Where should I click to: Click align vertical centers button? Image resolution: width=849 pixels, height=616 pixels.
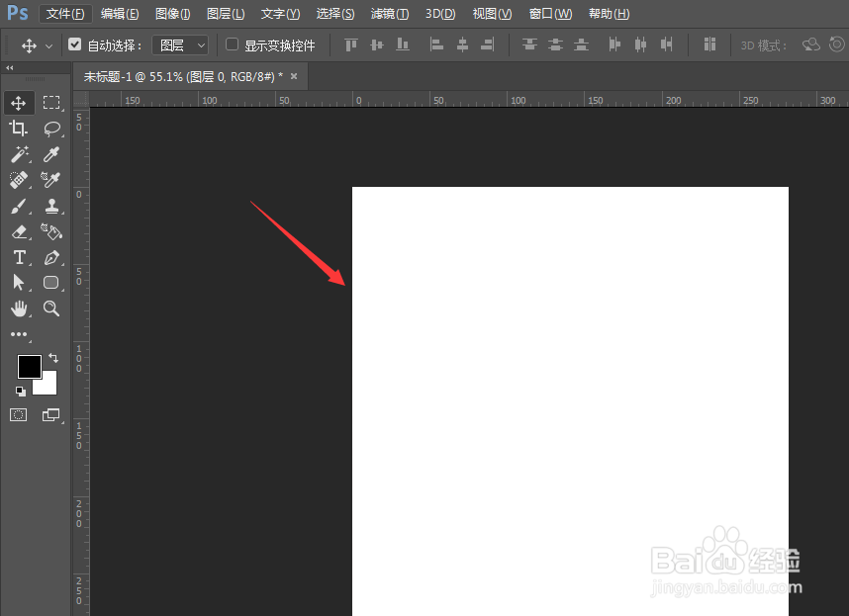[377, 44]
